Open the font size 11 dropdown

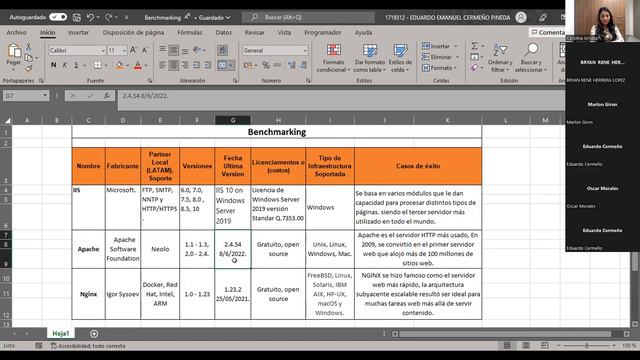coord(124,50)
